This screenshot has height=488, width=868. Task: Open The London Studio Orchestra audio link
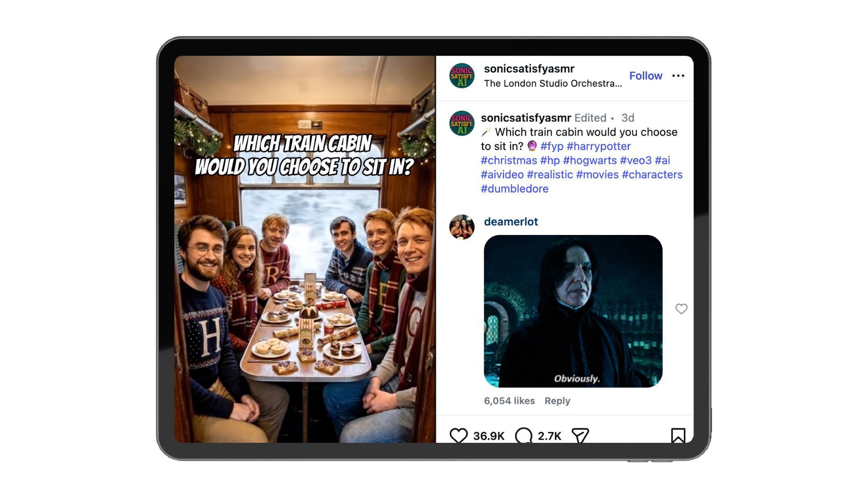click(x=552, y=84)
